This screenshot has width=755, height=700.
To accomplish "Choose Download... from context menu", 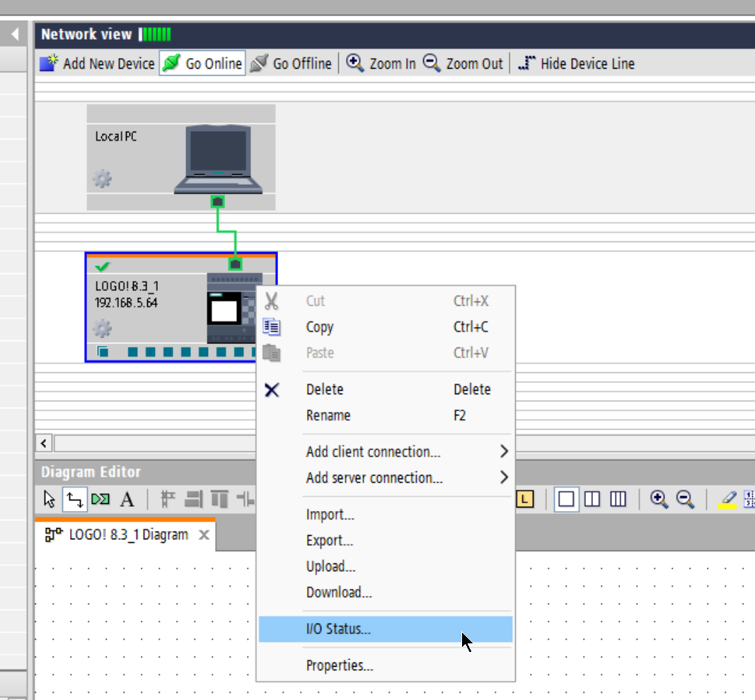I will coord(385,592).
